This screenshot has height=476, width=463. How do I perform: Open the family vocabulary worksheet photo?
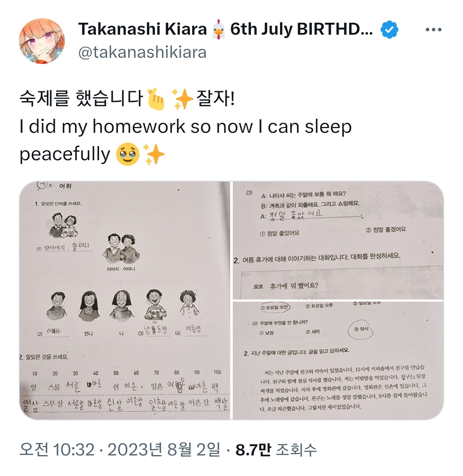125,300
